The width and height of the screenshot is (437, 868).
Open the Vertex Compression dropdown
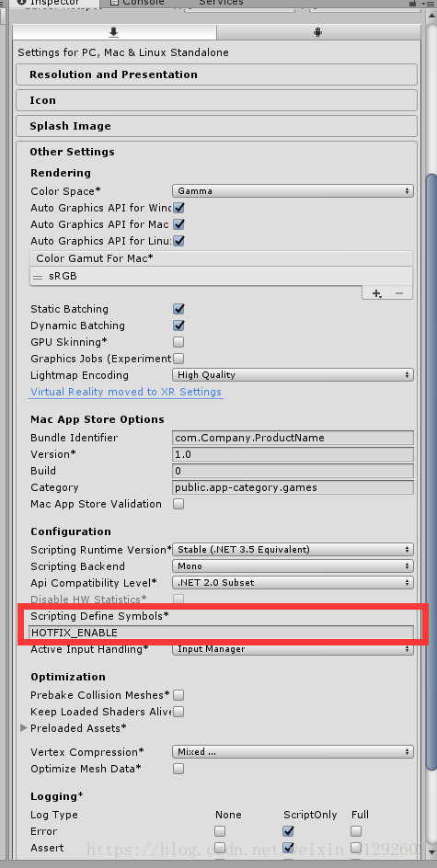point(293,752)
